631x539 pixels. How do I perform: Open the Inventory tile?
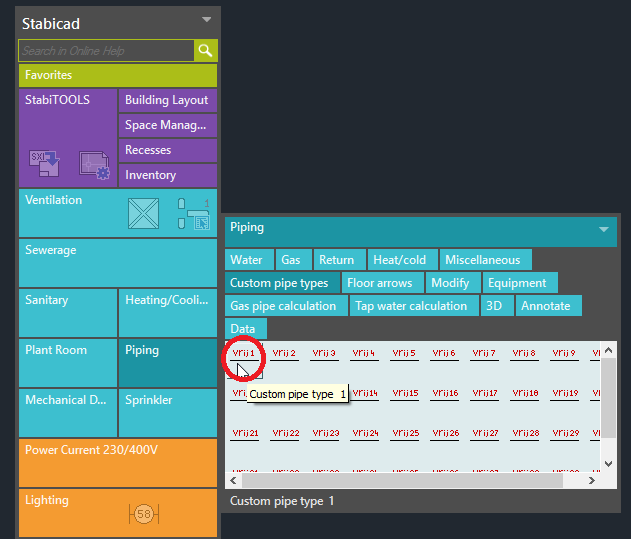(168, 175)
